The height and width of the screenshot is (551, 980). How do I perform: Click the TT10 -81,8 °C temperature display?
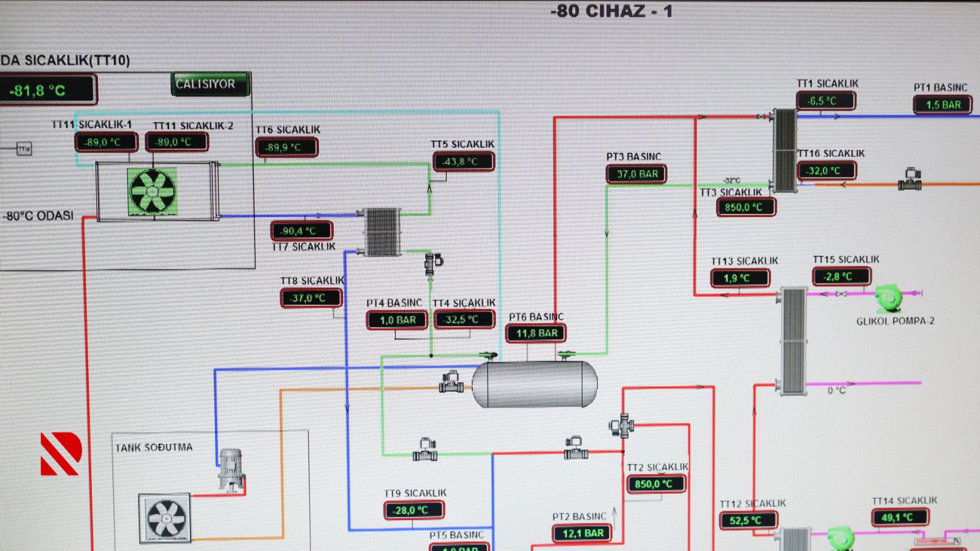[47, 91]
